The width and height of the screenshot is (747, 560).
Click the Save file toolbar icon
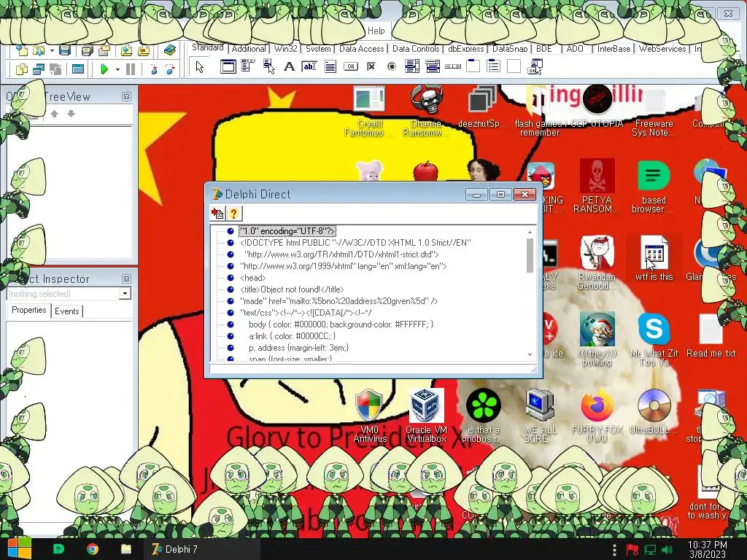(x=65, y=50)
